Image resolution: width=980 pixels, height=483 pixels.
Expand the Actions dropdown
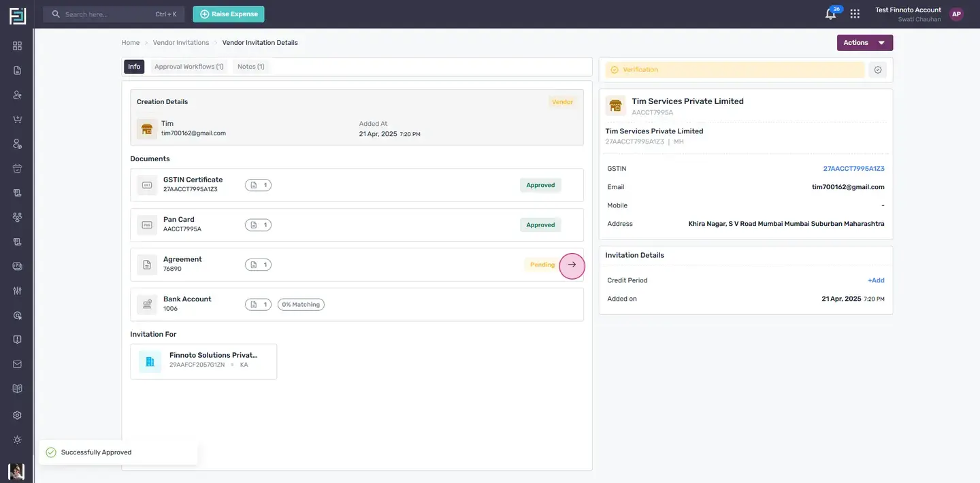[x=864, y=43]
